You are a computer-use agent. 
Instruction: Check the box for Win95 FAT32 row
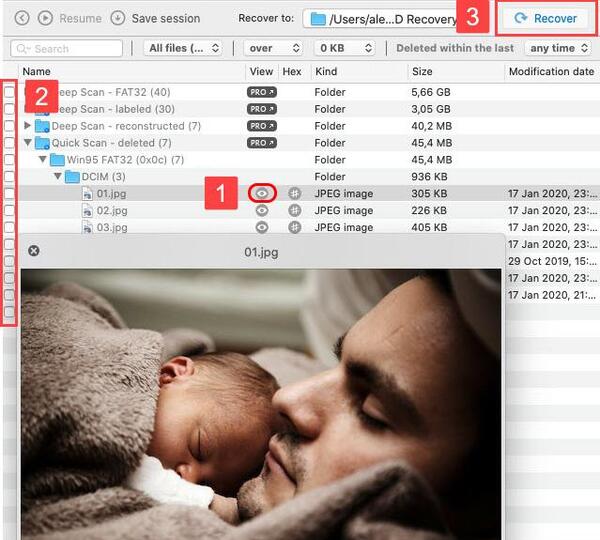coord(10,160)
